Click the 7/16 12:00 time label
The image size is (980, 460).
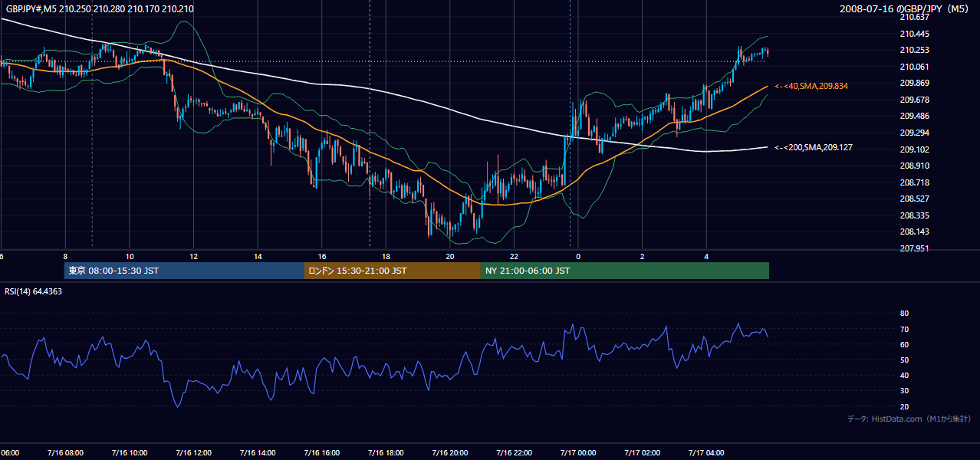click(x=193, y=452)
